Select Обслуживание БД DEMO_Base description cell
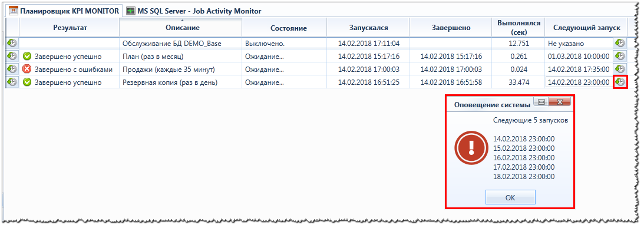This screenshot has height=228, width=644. 181,43
